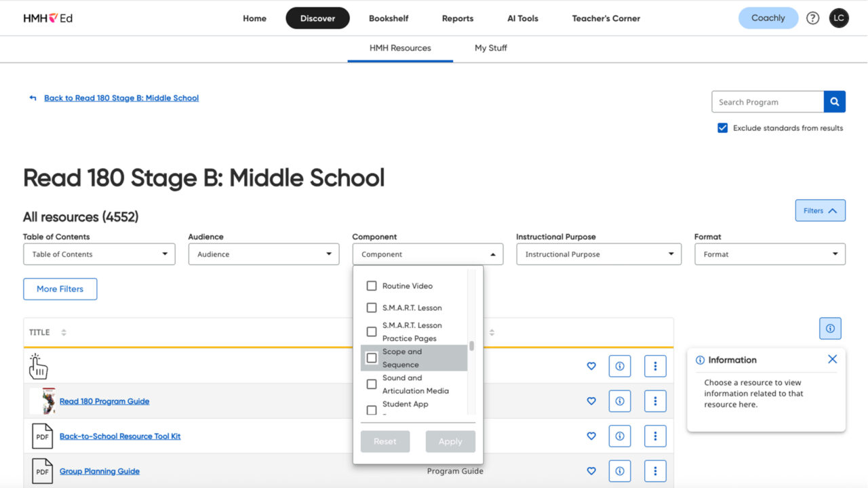Launch the Coachly button
The width and height of the screenshot is (868, 488).
click(768, 18)
